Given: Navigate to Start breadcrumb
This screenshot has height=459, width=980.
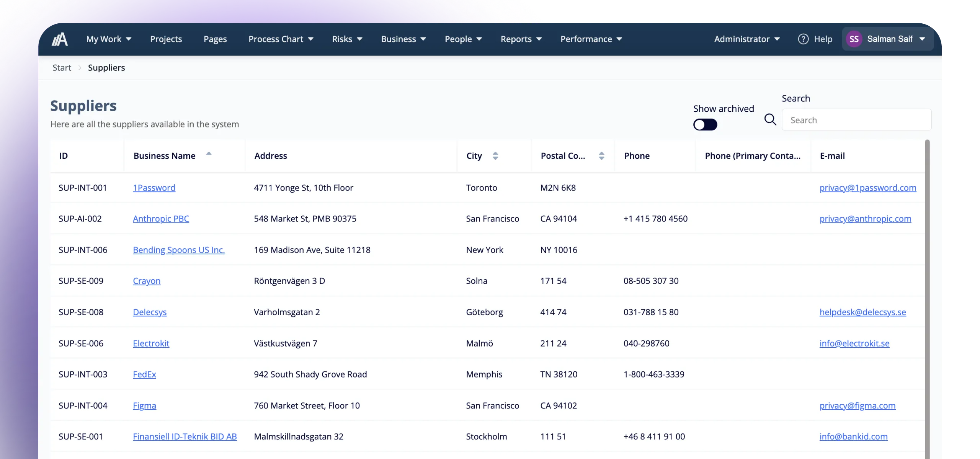Looking at the screenshot, I should 62,68.
